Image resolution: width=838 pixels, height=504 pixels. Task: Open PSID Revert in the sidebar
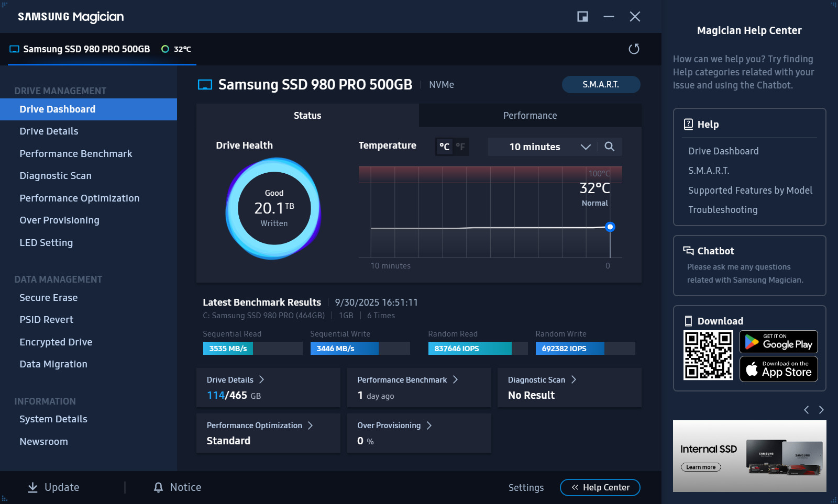[x=89, y=320]
